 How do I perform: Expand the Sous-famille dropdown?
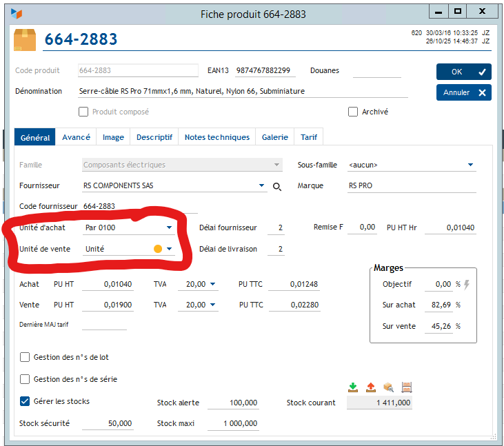(470, 165)
